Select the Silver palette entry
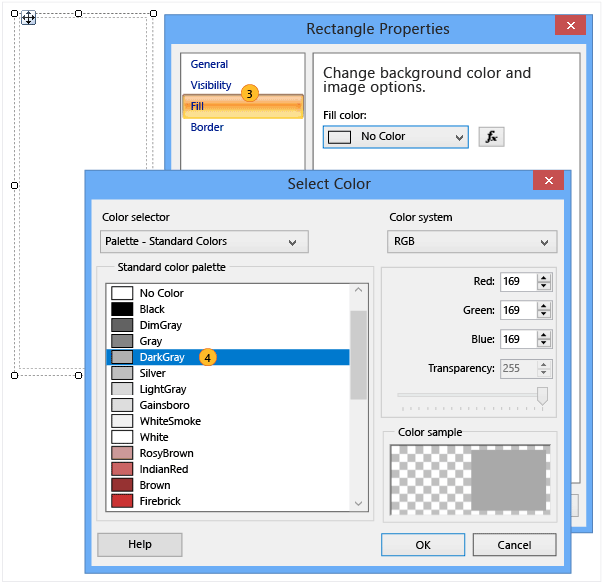This screenshot has height=583, width=602. click(228, 373)
